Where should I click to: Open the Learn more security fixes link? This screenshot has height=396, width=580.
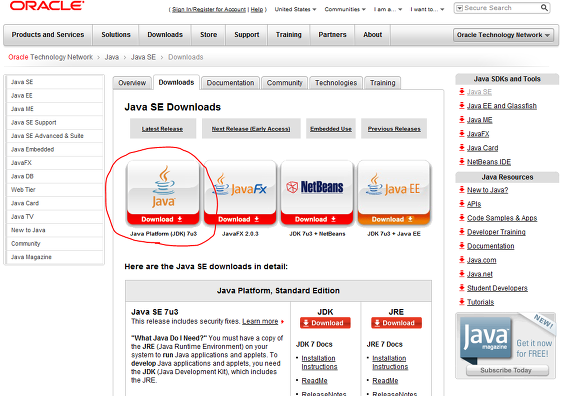(x=260, y=321)
